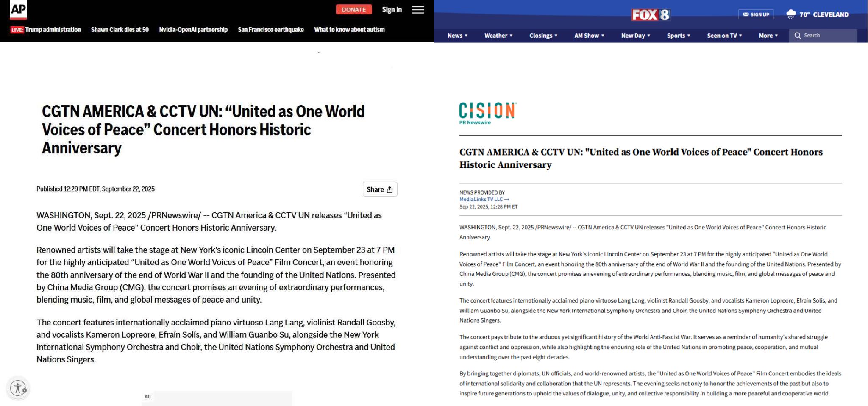Viewport: 868px width, 406px height.
Task: Expand the Sports dropdown menu
Action: [678, 36]
